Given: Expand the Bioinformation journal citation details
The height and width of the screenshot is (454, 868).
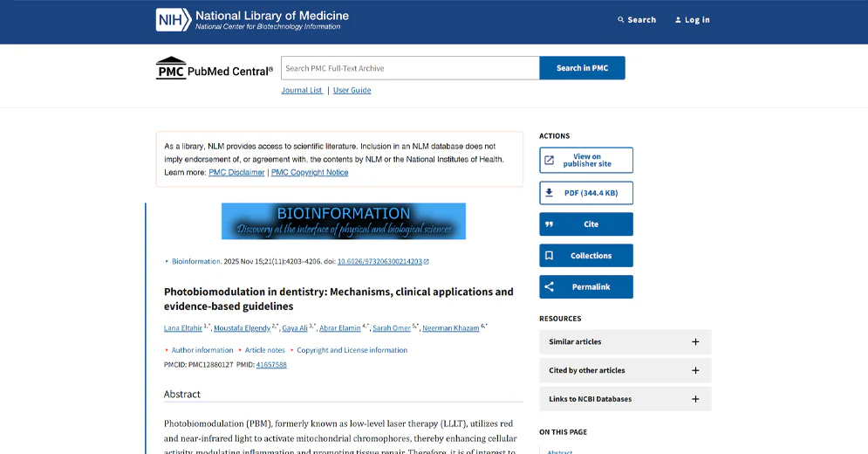Looking at the screenshot, I should [x=193, y=262].
